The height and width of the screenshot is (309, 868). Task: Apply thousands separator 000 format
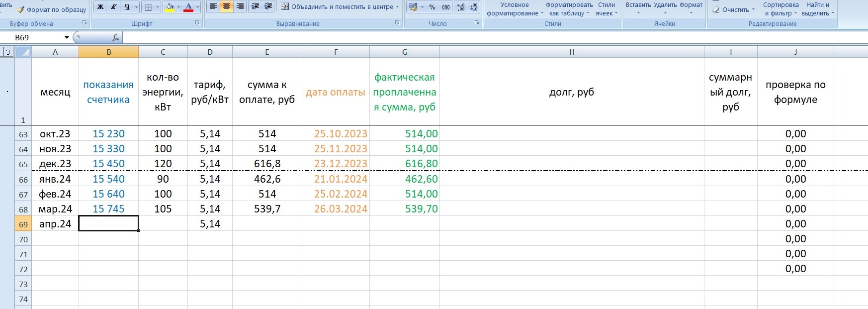(446, 7)
